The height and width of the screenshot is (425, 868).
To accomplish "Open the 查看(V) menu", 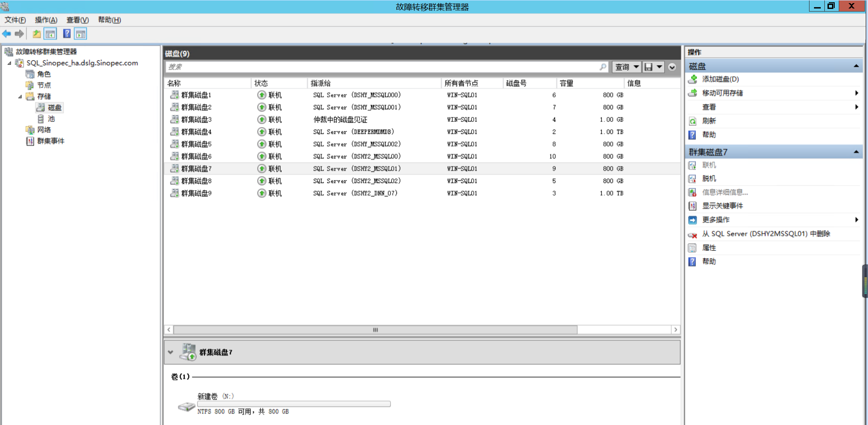I will point(77,20).
